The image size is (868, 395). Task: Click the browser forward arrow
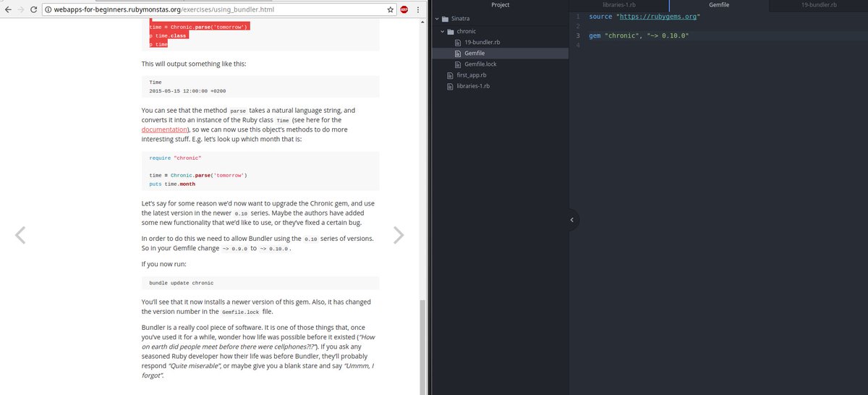click(x=22, y=10)
